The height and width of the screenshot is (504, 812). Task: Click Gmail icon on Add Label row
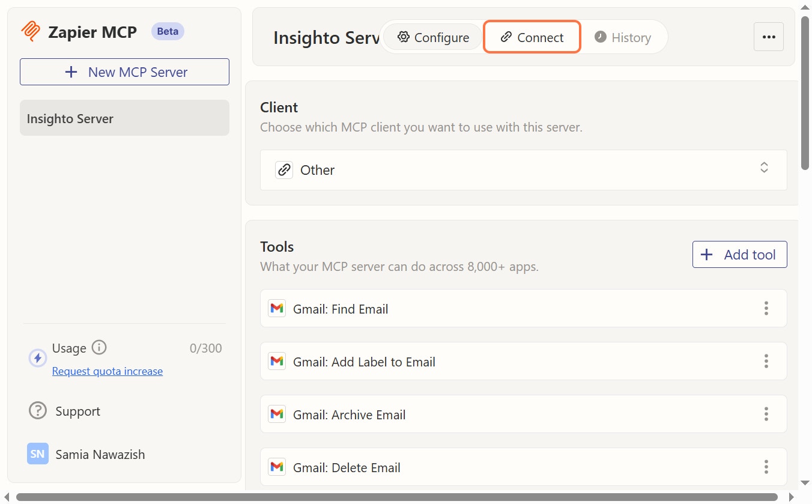[277, 362]
